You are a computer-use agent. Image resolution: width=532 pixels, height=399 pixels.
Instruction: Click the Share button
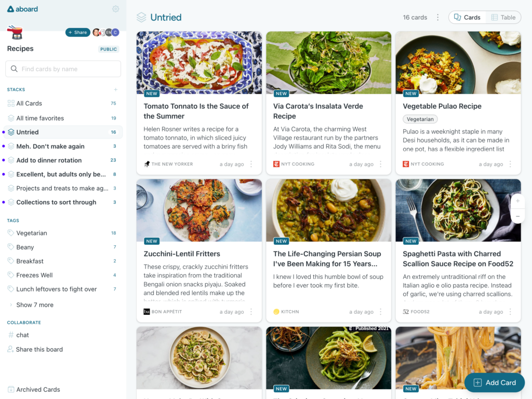click(78, 32)
